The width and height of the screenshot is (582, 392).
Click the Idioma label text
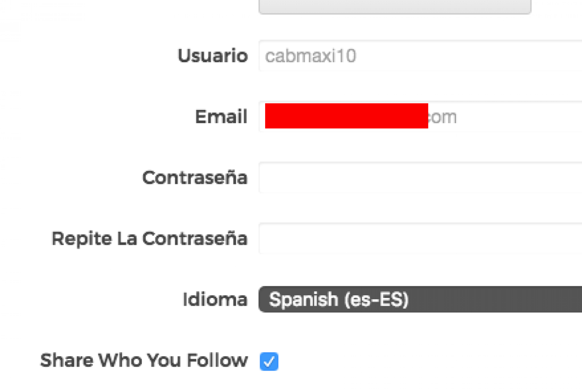click(215, 299)
